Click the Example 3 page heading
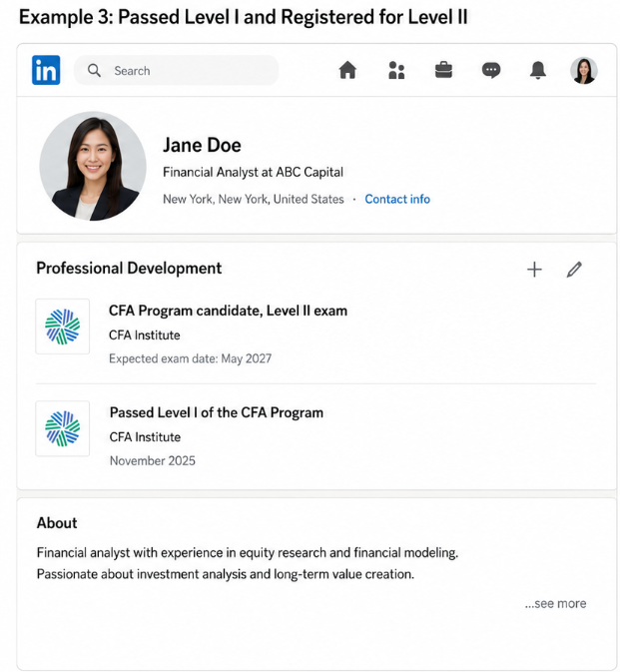This screenshot has width=620, height=672. point(243,18)
